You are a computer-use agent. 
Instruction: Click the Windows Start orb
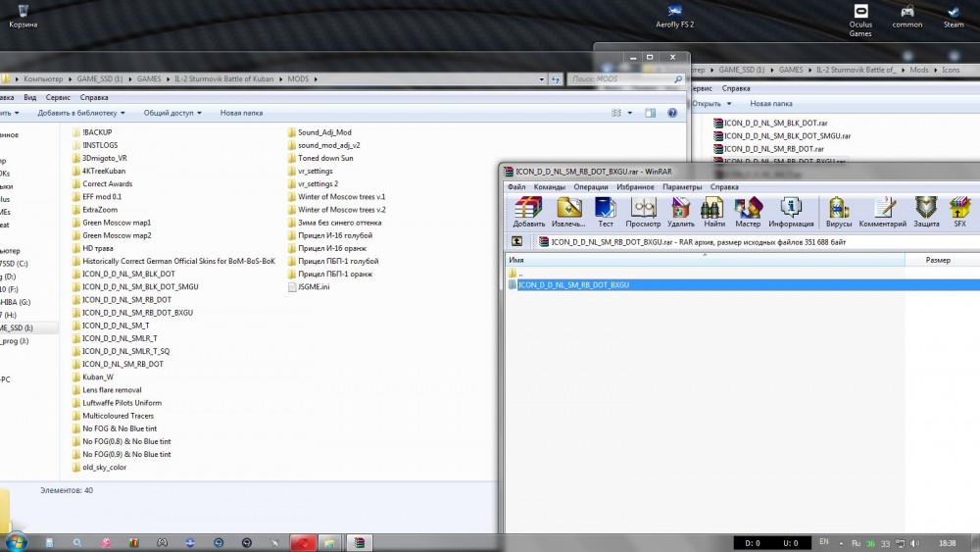pyautogui.click(x=16, y=542)
